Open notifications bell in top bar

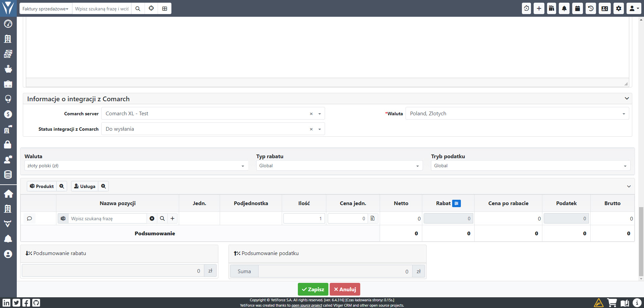pos(564,8)
